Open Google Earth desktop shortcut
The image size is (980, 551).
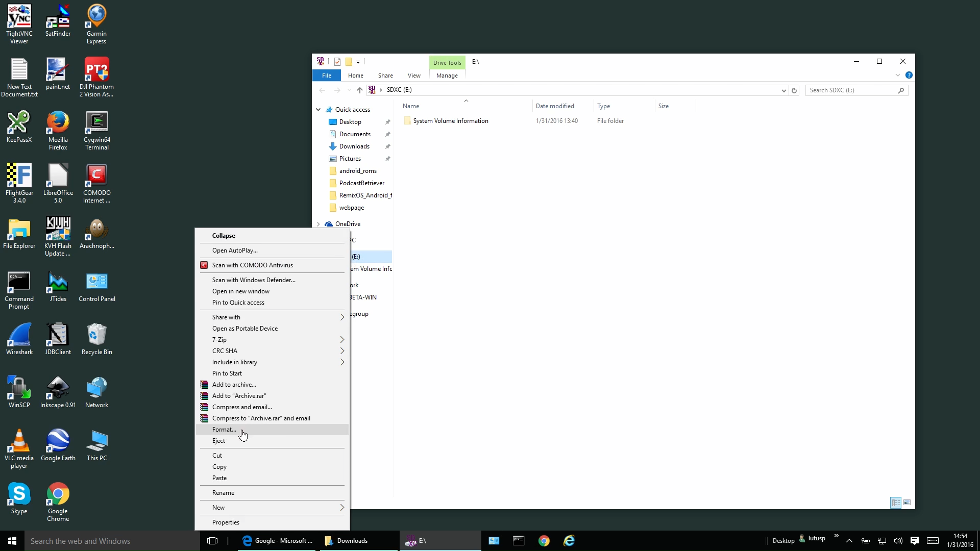(58, 441)
